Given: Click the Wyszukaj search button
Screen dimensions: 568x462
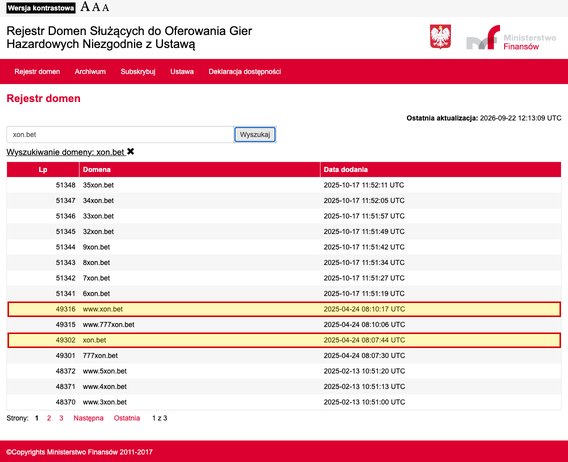Looking at the screenshot, I should [255, 134].
